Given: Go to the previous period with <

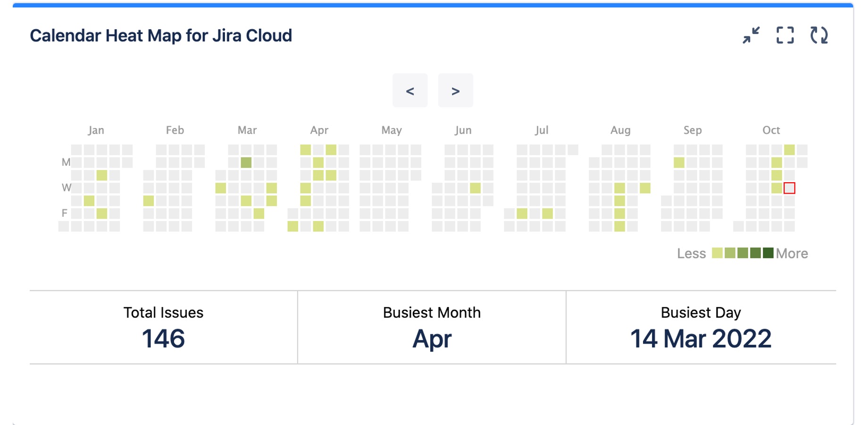Looking at the screenshot, I should click(410, 91).
